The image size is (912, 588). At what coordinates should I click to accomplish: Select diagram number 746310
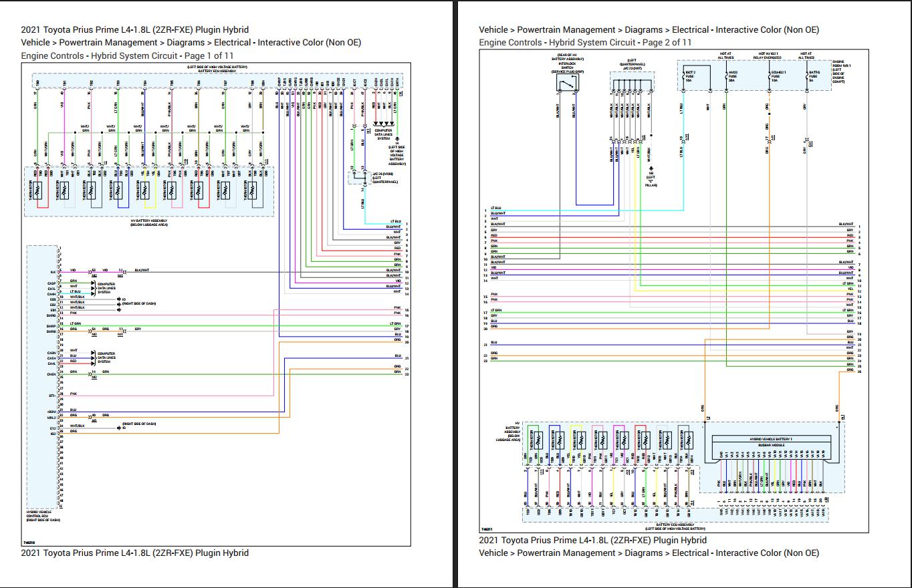coord(29,543)
